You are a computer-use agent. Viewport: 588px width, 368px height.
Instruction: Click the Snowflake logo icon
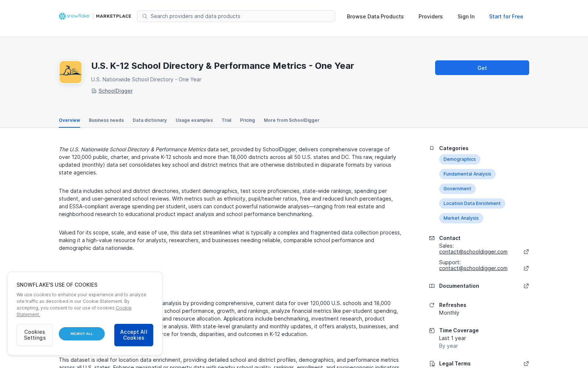pyautogui.click(x=62, y=16)
